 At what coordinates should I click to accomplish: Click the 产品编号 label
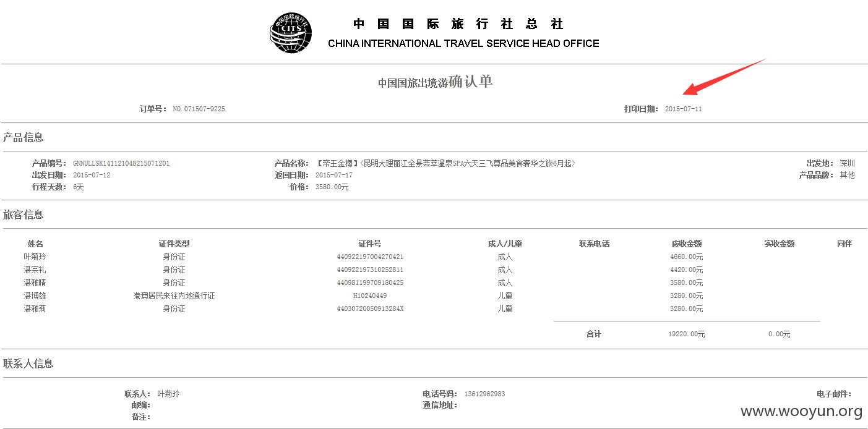click(x=49, y=163)
